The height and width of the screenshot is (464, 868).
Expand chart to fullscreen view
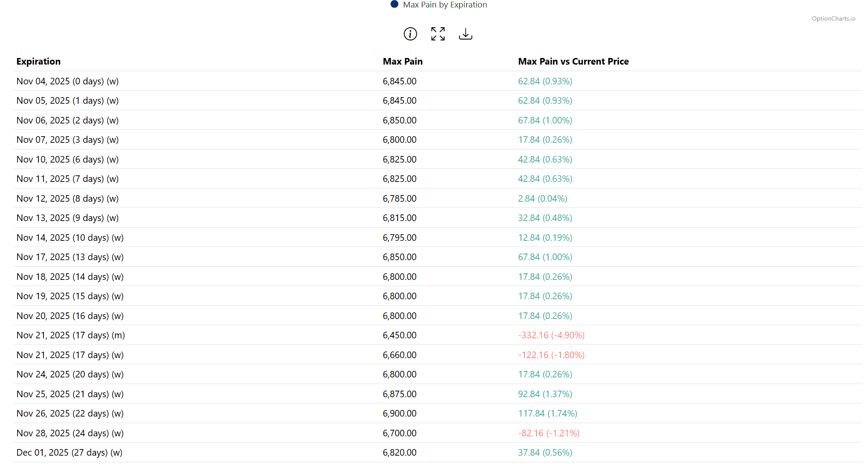pos(438,34)
